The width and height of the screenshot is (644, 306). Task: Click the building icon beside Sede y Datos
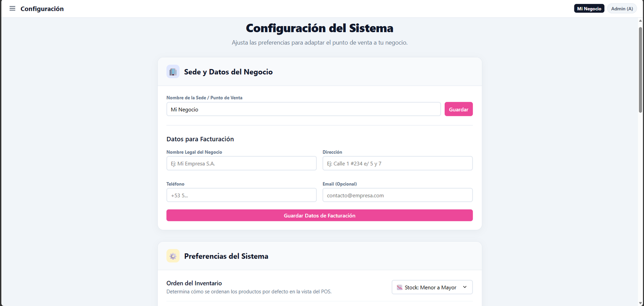tap(173, 72)
